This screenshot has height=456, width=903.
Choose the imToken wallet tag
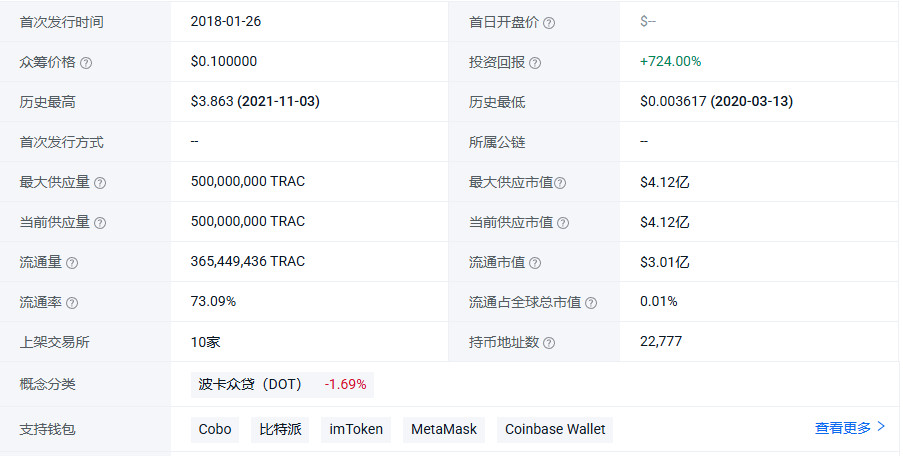click(x=356, y=430)
